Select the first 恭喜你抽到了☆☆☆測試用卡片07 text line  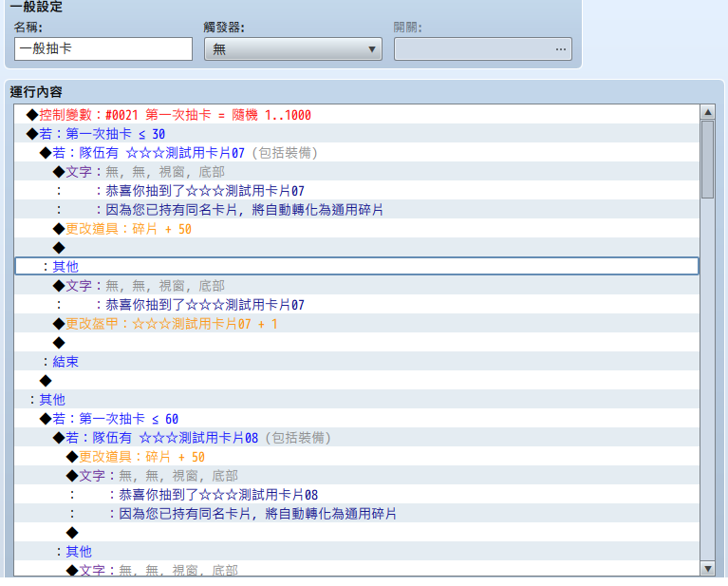click(357, 191)
